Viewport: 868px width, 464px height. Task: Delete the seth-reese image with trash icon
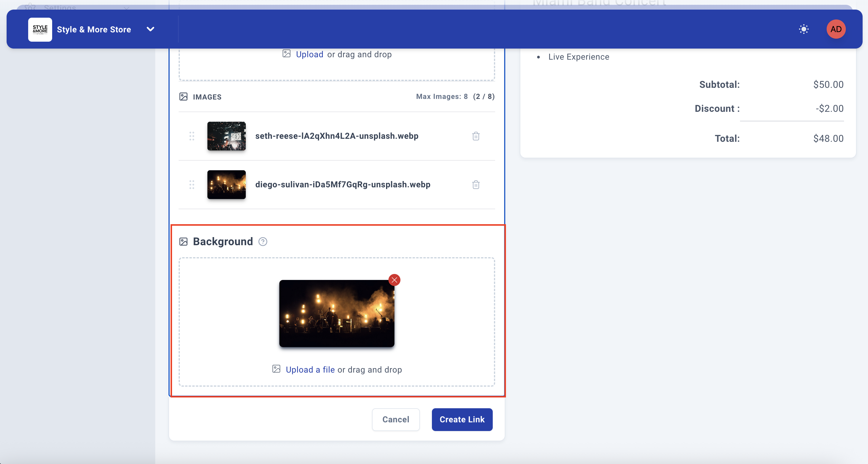click(x=475, y=136)
